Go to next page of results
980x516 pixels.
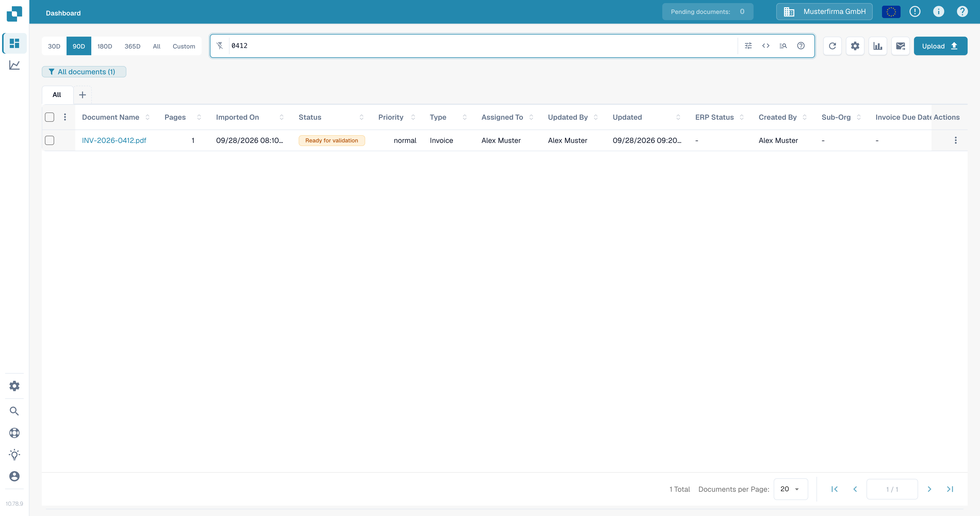click(929, 489)
